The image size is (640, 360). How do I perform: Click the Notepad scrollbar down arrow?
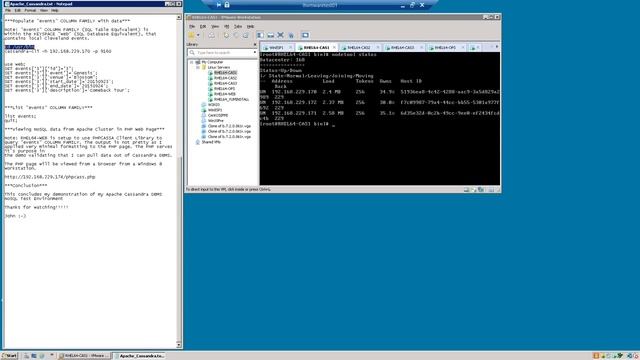(179, 345)
